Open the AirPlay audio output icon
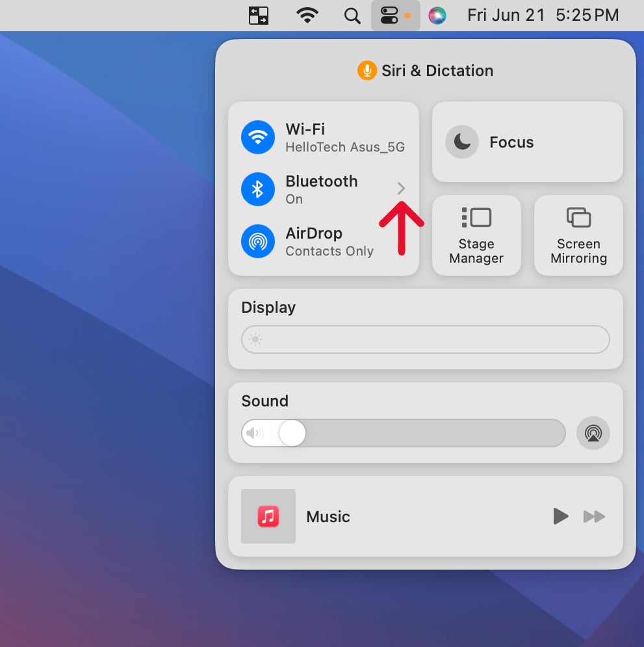 [593, 432]
